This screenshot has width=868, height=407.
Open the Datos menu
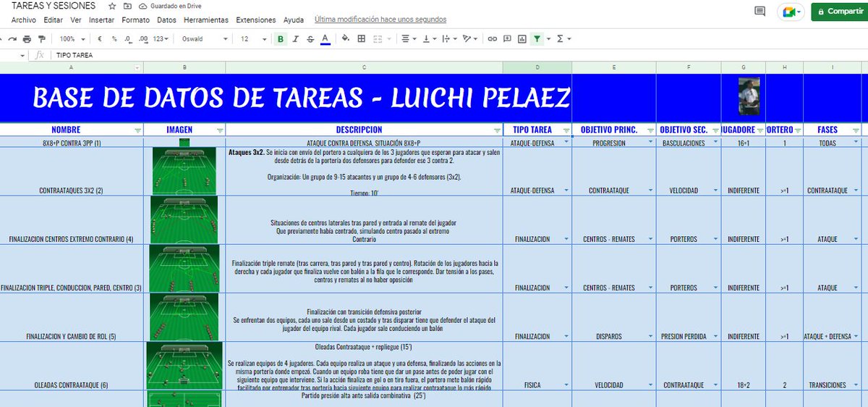(x=166, y=20)
